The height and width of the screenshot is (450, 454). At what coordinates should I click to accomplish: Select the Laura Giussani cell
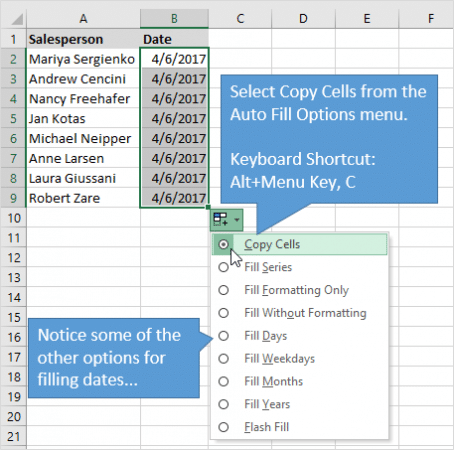click(x=83, y=178)
